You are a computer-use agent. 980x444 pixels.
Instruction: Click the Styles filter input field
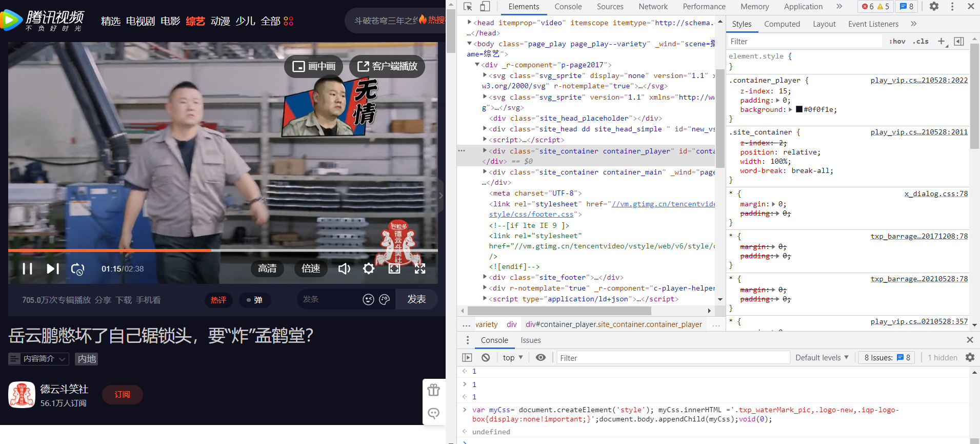point(805,42)
